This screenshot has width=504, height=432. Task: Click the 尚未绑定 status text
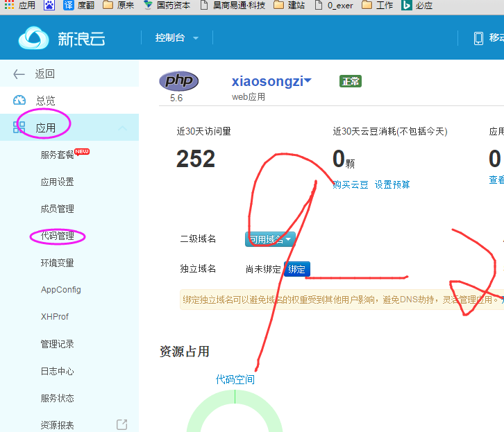click(263, 269)
